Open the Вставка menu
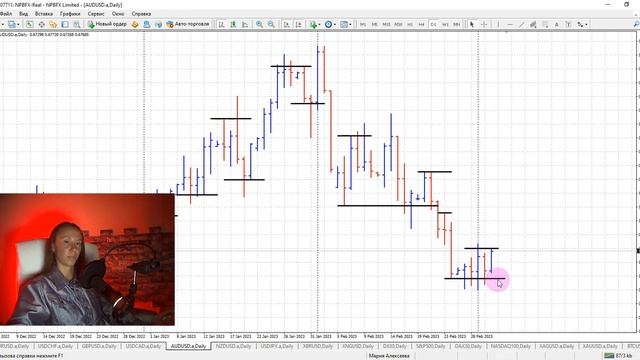This screenshot has height=360, width=640. [x=44, y=14]
